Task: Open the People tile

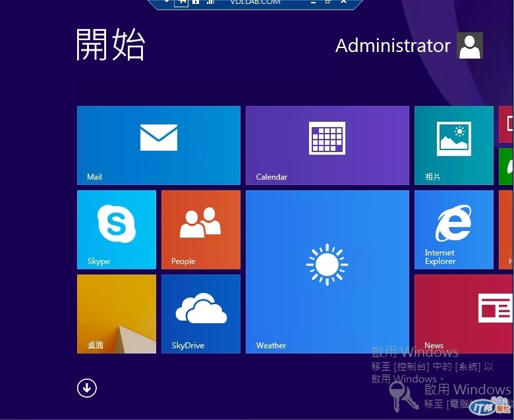Action: tap(201, 230)
